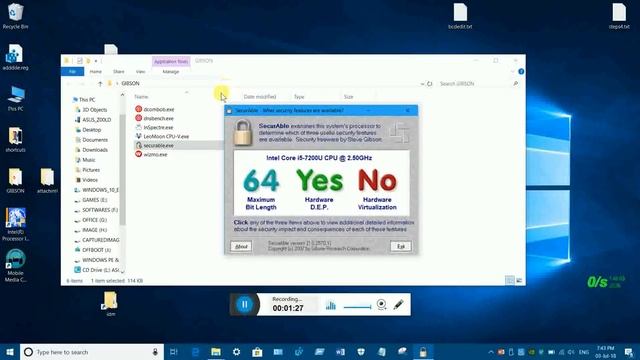Open the Share ribbon tab
This screenshot has height=360, width=640.
119,72
